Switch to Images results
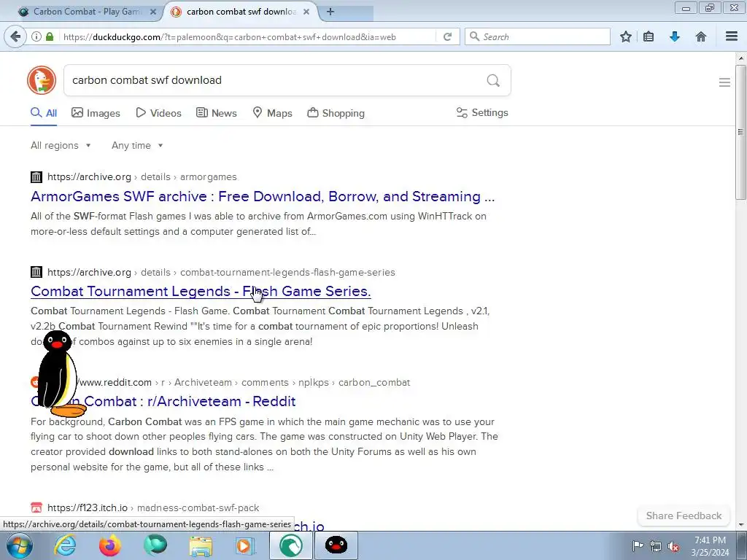Viewport: 747px width, 560px height. 96,113
